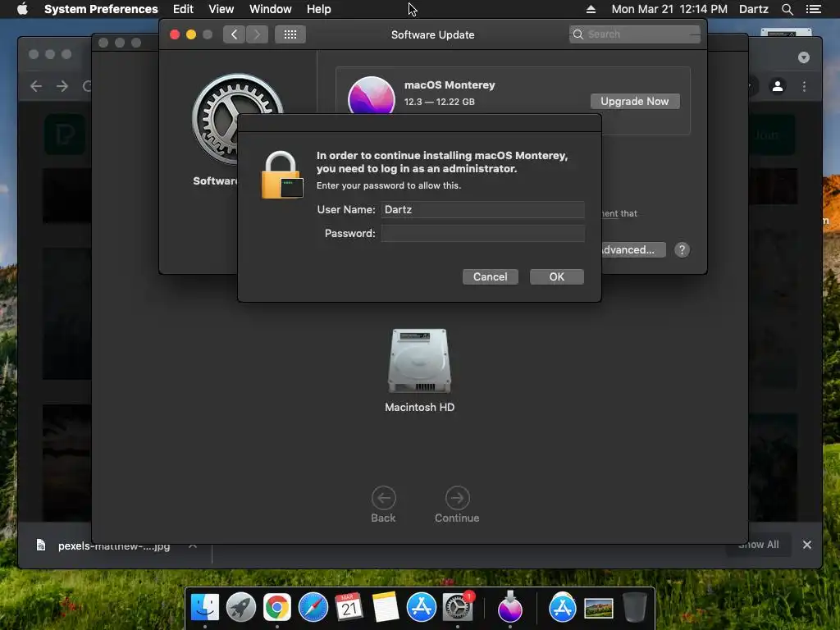The image size is (840, 630).
Task: Open App Store from the Dock
Action: 421,607
